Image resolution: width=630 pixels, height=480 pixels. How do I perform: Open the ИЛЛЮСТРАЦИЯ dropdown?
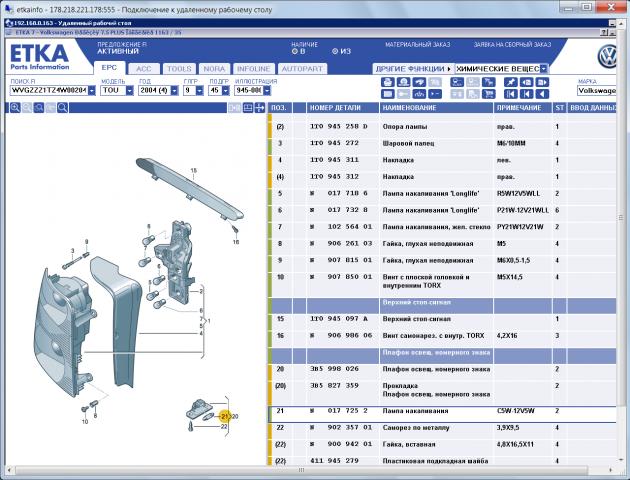267,90
